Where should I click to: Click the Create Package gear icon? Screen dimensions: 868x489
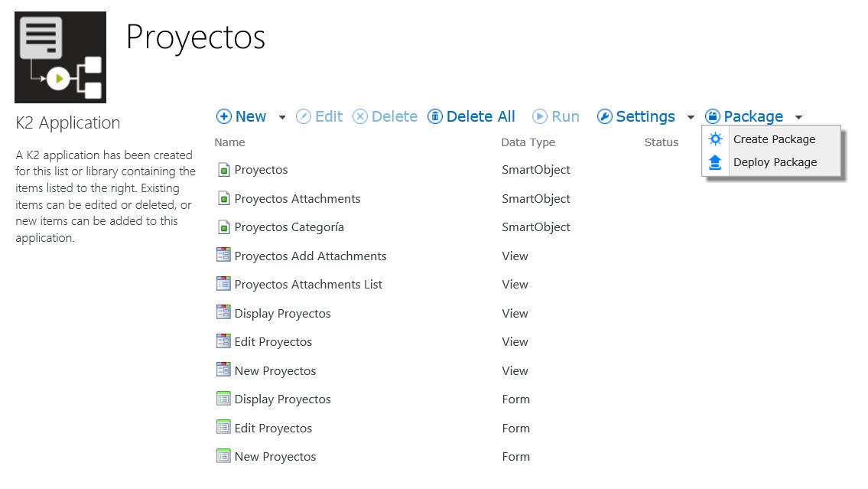(715, 139)
